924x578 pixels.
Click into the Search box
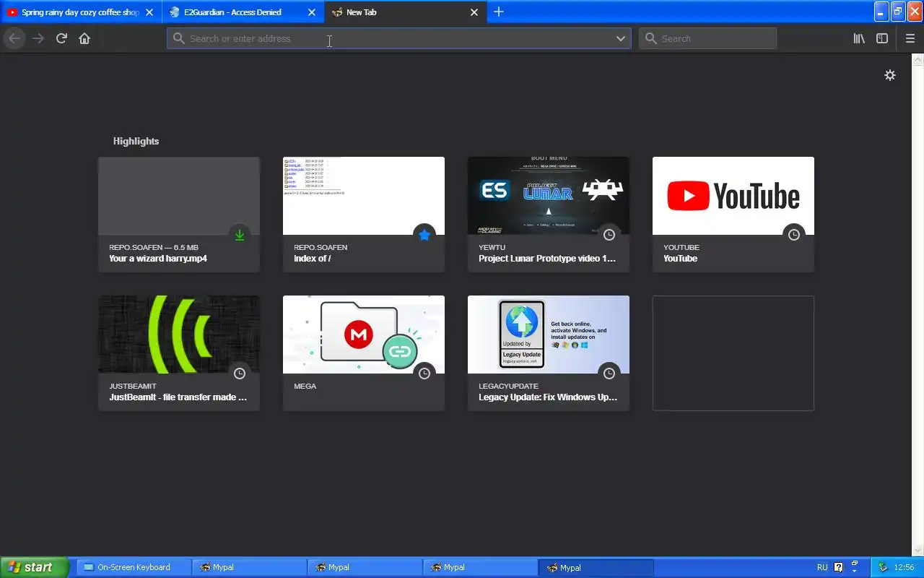(x=707, y=38)
